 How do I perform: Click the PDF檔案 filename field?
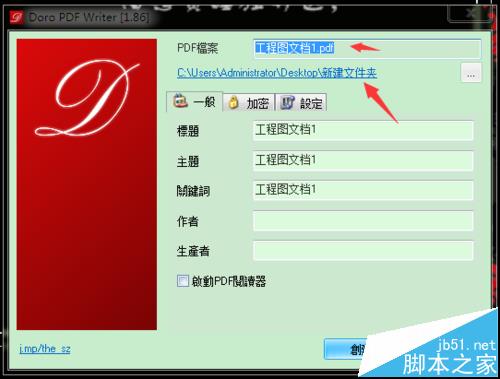coord(367,49)
